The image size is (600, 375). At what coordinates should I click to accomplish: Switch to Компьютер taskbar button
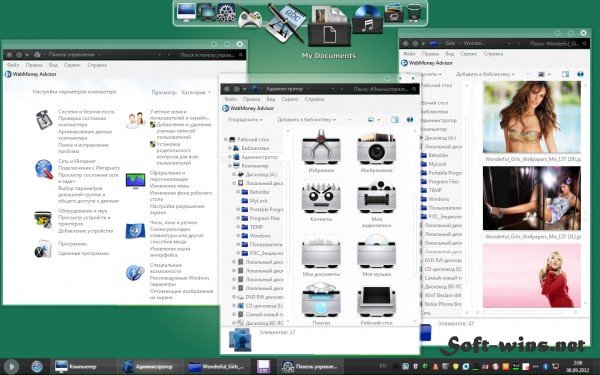[x=76, y=367]
